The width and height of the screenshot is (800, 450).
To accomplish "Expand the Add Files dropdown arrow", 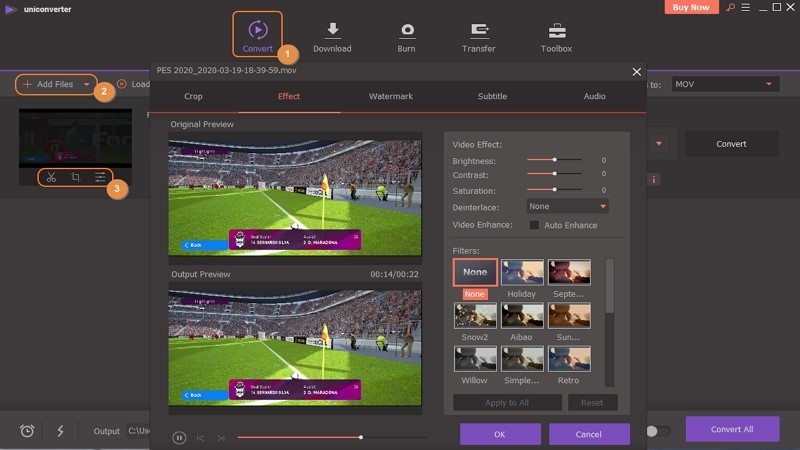I will click(x=87, y=84).
